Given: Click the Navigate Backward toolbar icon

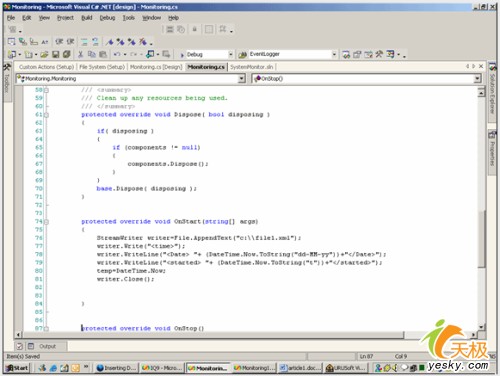Looking at the screenshot, I should pyautogui.click(x=150, y=54).
